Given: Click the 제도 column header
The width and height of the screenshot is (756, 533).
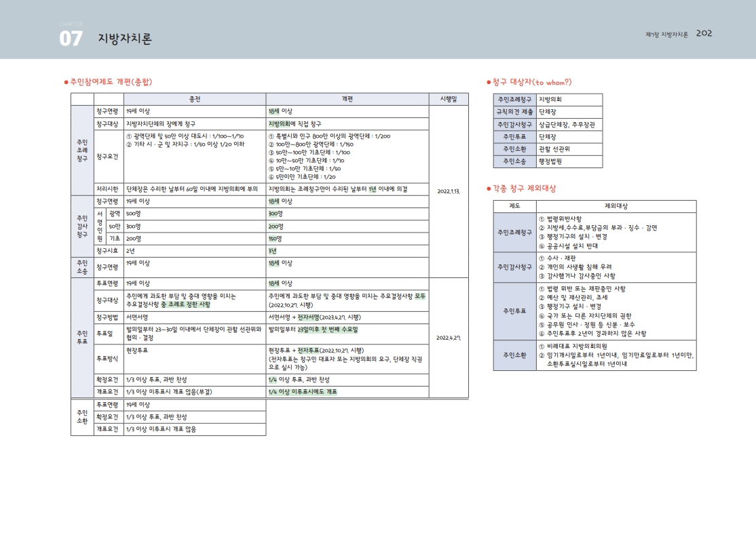Looking at the screenshot, I should coord(514,205).
